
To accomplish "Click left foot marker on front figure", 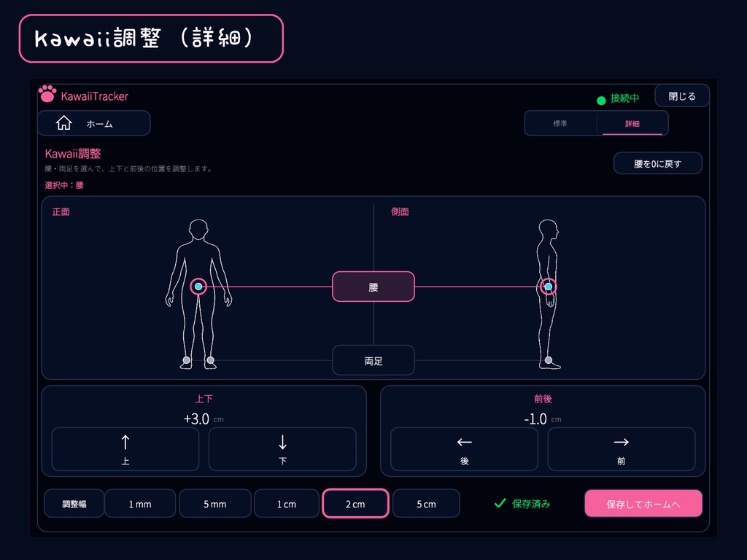I will pos(187,360).
